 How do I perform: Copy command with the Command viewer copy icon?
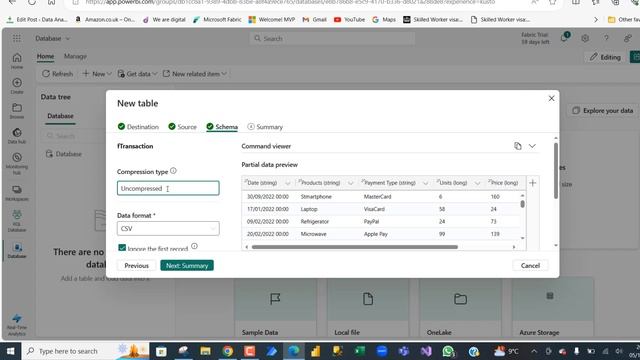(x=518, y=146)
